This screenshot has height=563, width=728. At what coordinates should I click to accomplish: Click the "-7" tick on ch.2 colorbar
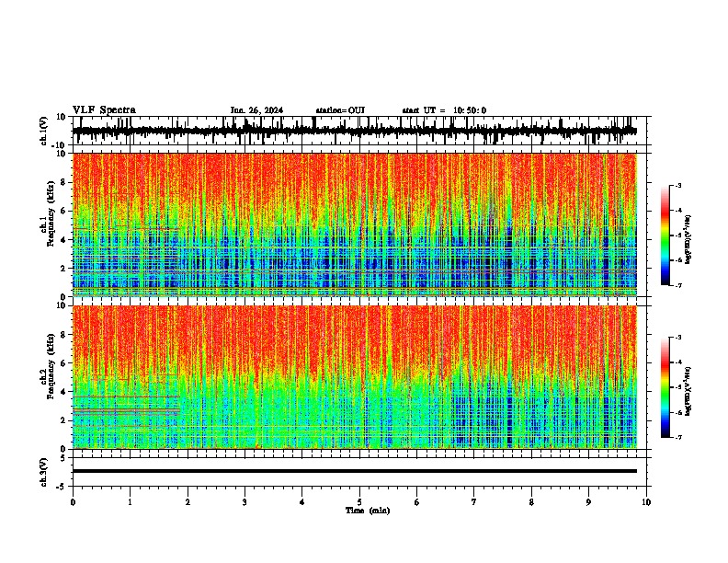tap(677, 437)
